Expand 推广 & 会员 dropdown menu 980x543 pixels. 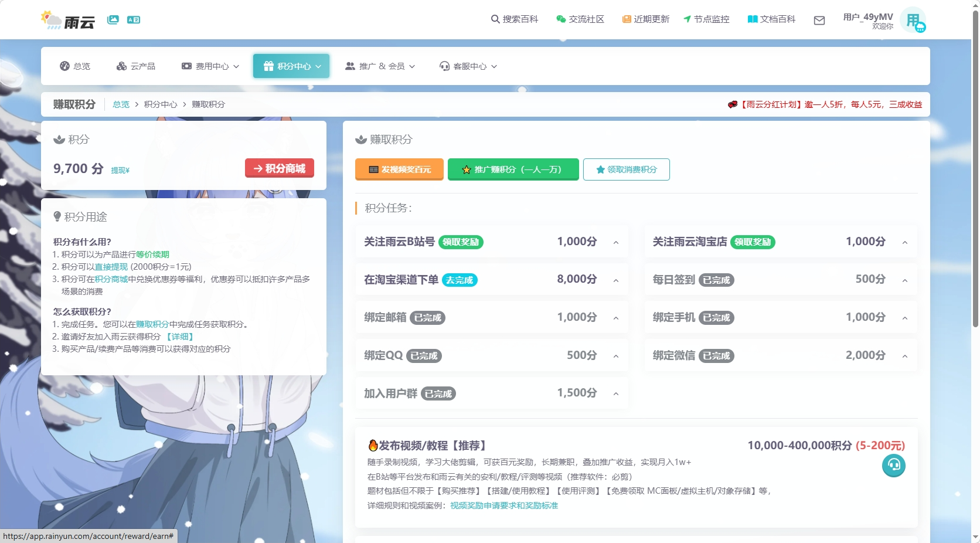point(380,66)
